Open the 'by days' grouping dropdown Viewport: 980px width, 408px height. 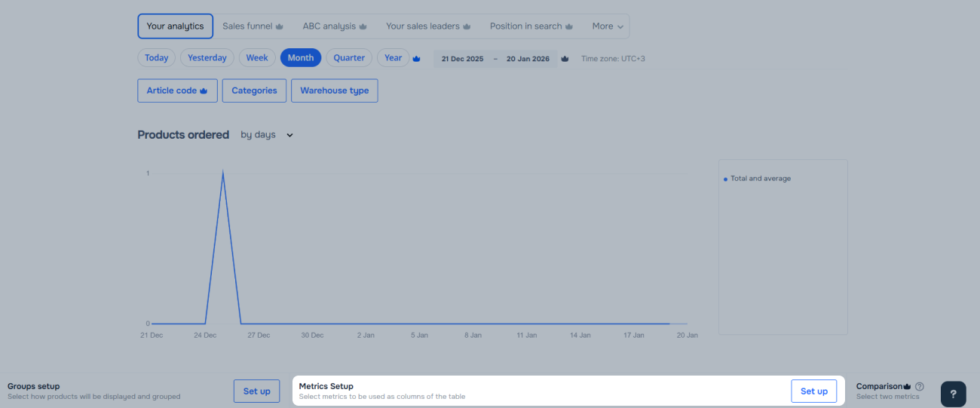tap(267, 135)
